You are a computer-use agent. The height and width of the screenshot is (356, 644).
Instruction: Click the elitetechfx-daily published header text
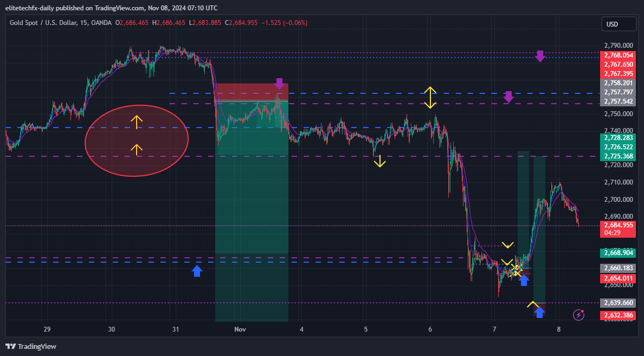pos(111,8)
